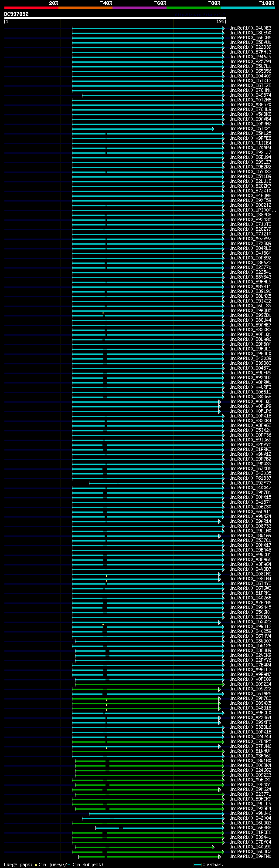Click UniRef100_A0FLQ2 label

pos(250,401)
